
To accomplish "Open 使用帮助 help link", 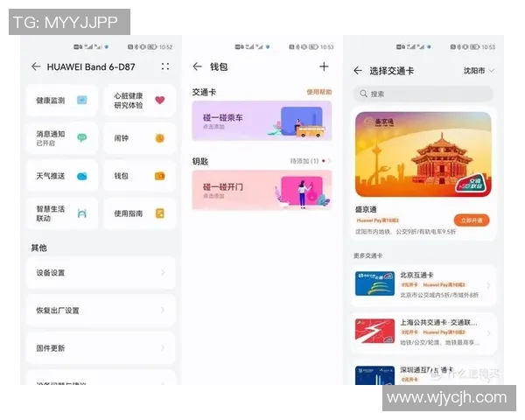I will pos(319,92).
